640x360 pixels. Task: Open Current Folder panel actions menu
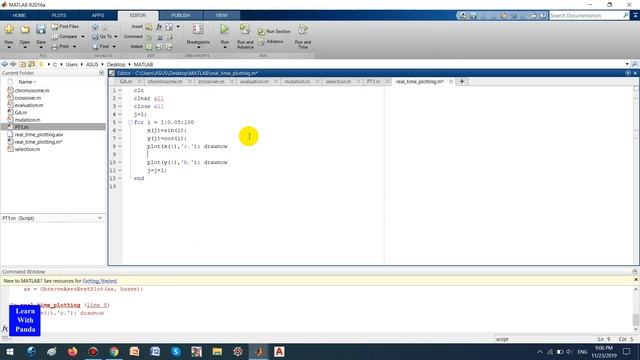(102, 73)
